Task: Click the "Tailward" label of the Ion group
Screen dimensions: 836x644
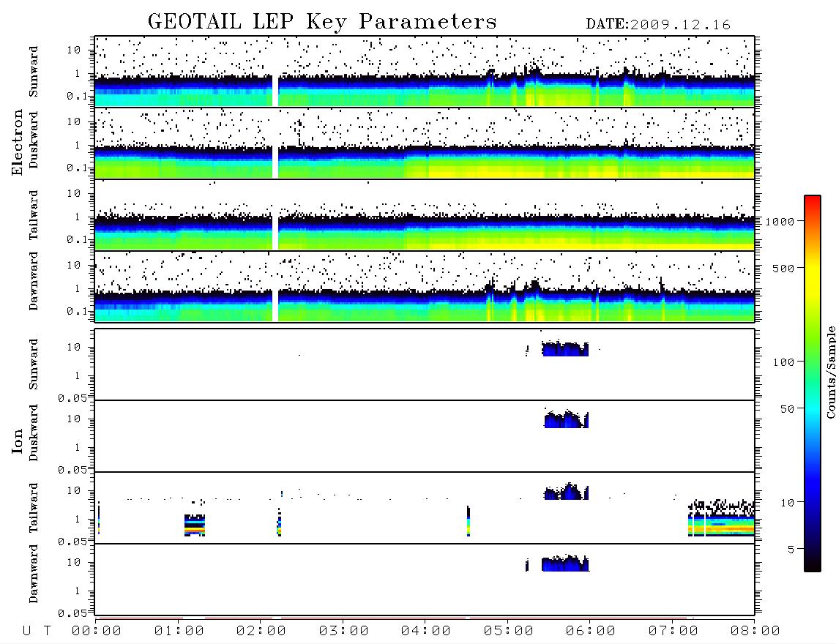Action: [34, 508]
